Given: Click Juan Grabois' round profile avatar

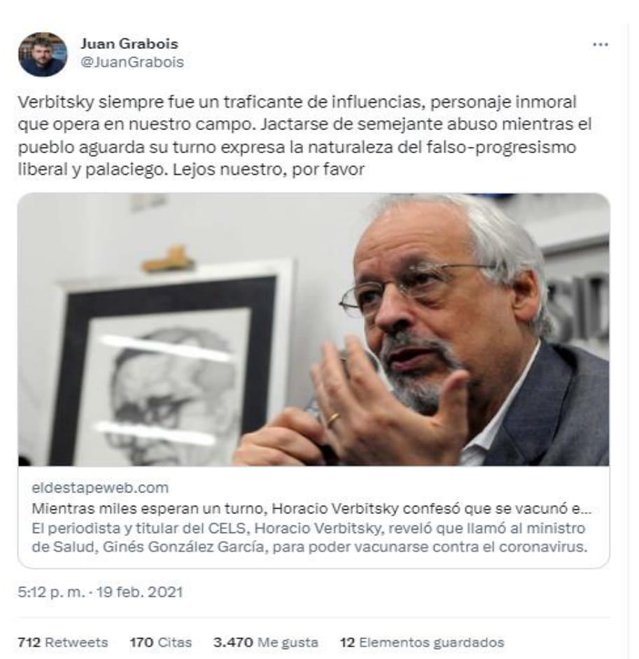Looking at the screenshot, I should [x=42, y=55].
